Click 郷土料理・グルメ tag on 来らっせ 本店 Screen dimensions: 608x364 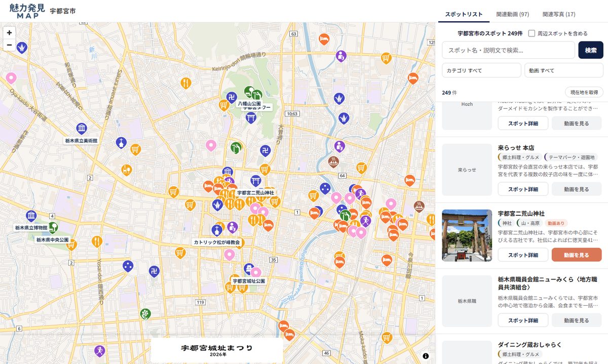520,157
